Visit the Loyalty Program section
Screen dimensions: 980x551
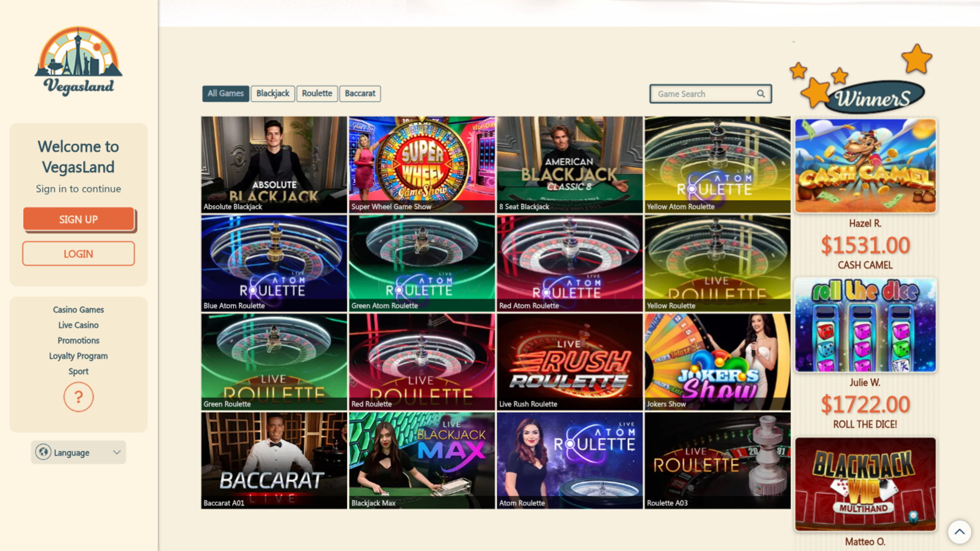tap(78, 356)
